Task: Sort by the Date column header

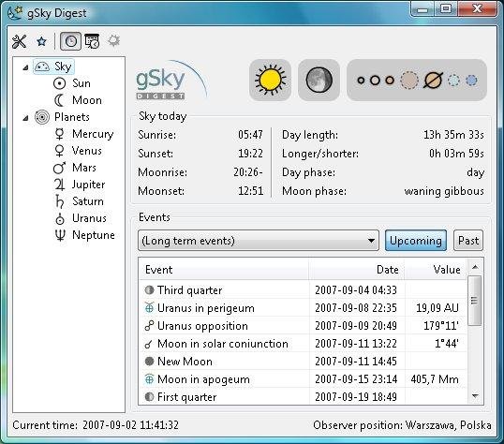Action: click(x=357, y=270)
